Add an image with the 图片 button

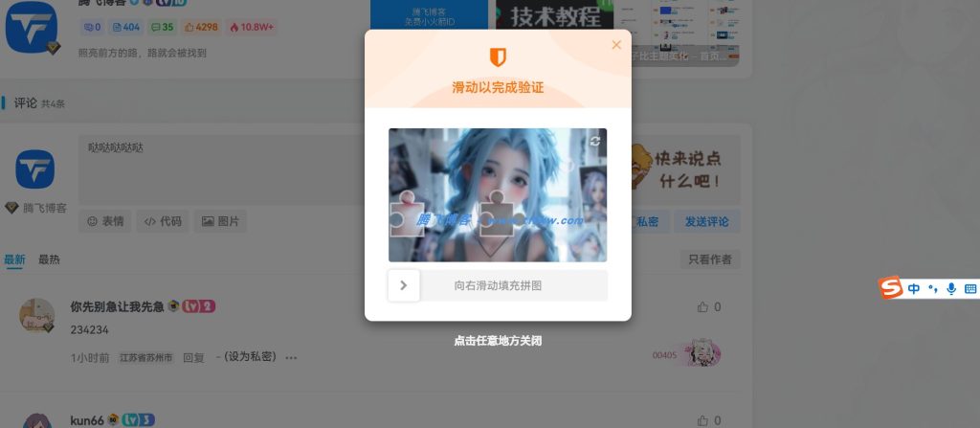pyautogui.click(x=220, y=221)
